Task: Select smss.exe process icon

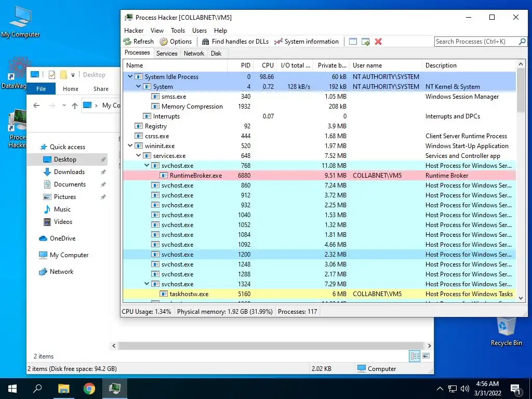Action: click(155, 96)
